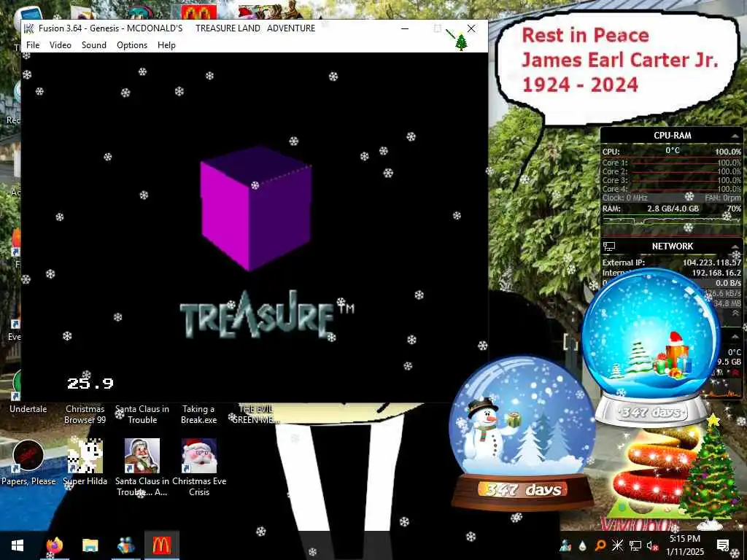The image size is (747, 560).
Task: Open the Options menu in Fusion
Action: tap(132, 44)
